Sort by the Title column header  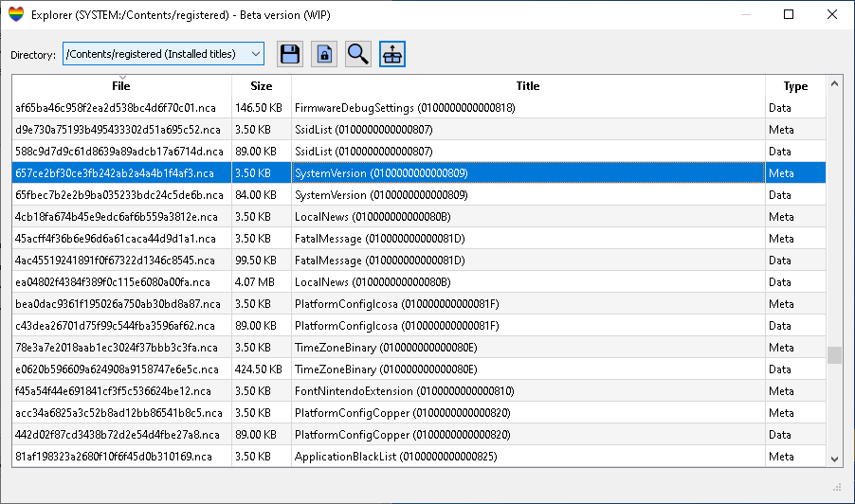tap(528, 85)
